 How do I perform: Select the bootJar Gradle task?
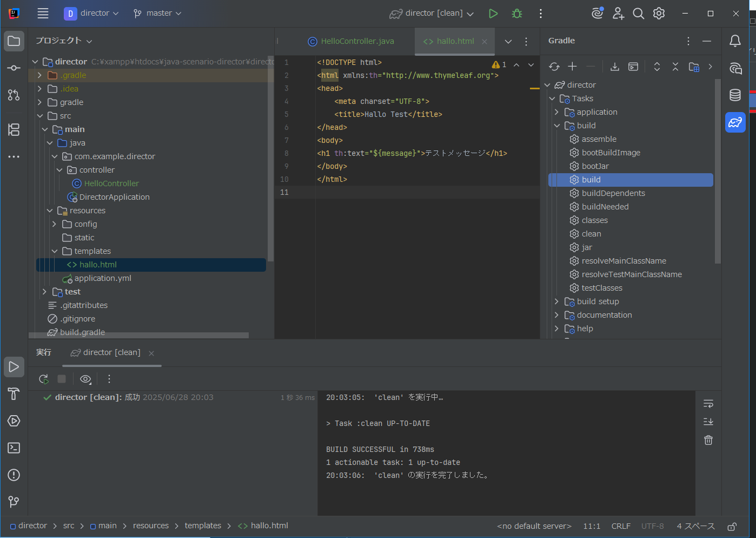click(595, 166)
